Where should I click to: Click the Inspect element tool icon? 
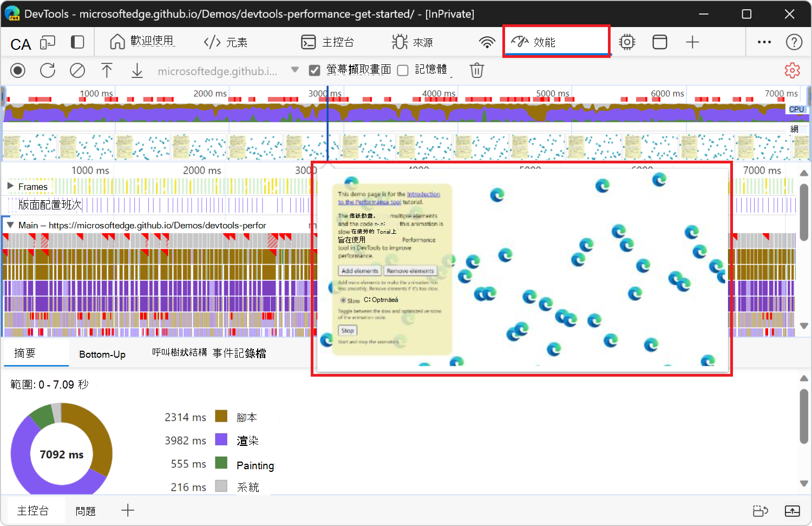click(21, 44)
